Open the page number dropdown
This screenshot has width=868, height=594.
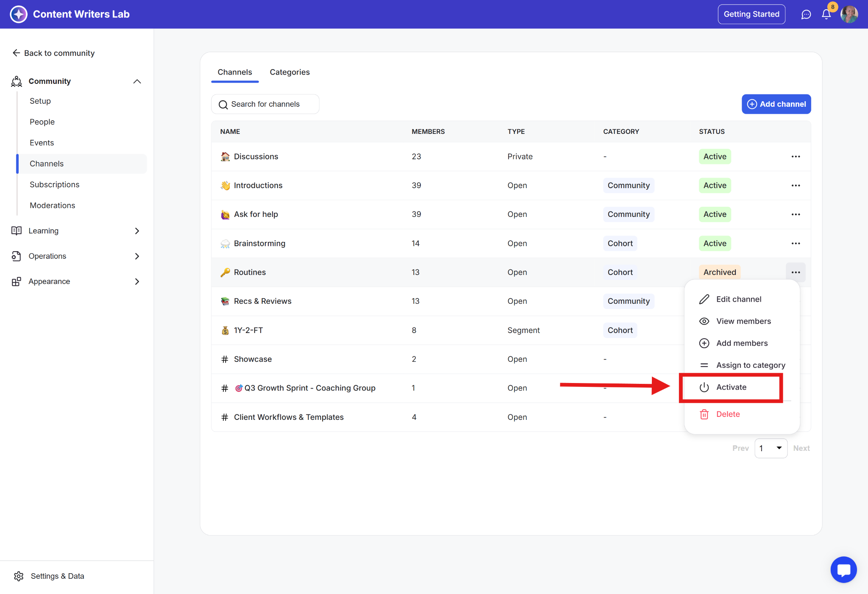click(771, 448)
